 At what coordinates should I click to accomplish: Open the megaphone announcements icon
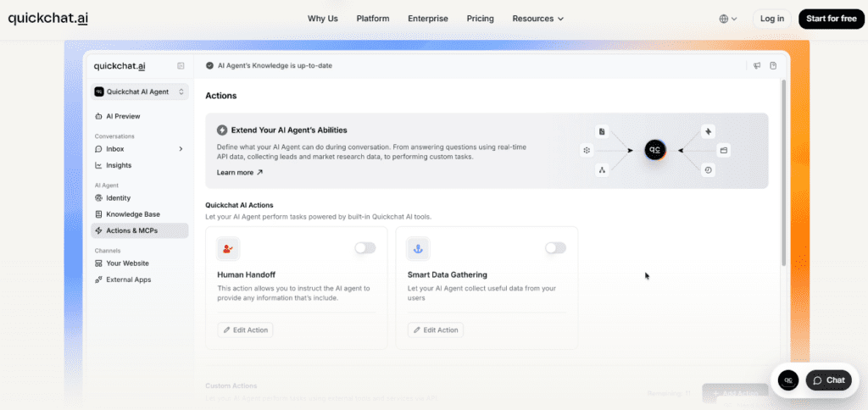[x=757, y=65]
